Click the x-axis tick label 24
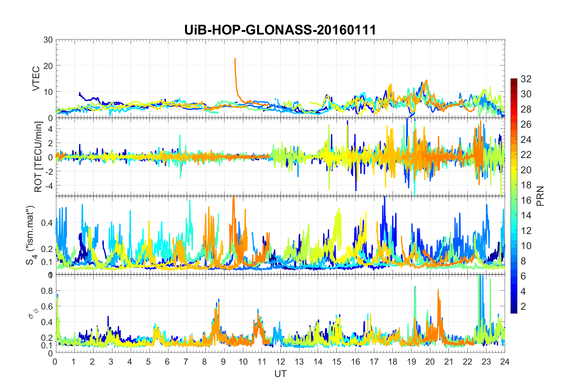Screen dimensions: 561x392 click(x=505, y=362)
